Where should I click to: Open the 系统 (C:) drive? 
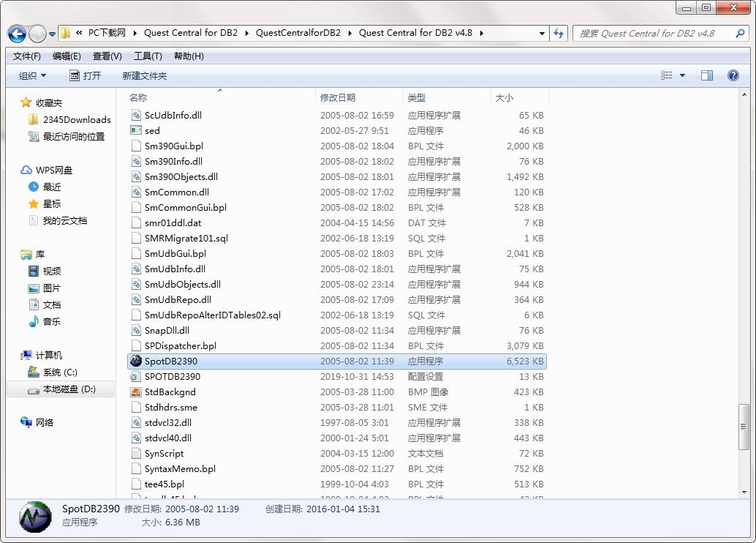point(53,372)
